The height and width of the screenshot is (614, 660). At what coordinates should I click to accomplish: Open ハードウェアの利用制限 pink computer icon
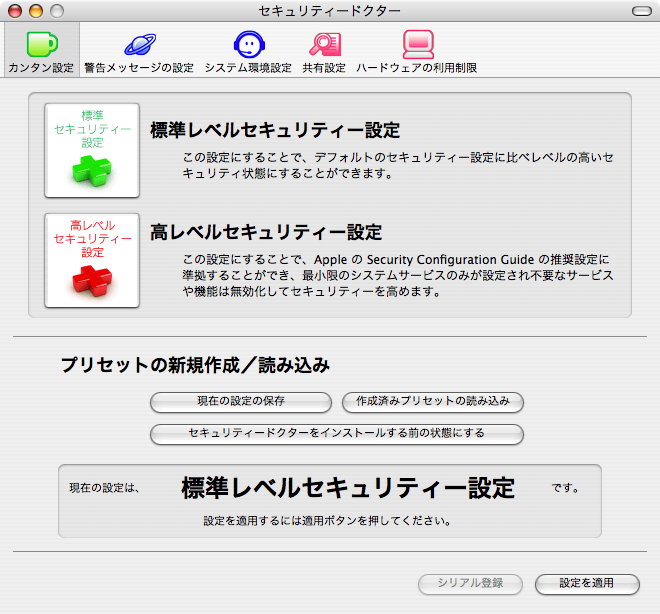click(418, 44)
